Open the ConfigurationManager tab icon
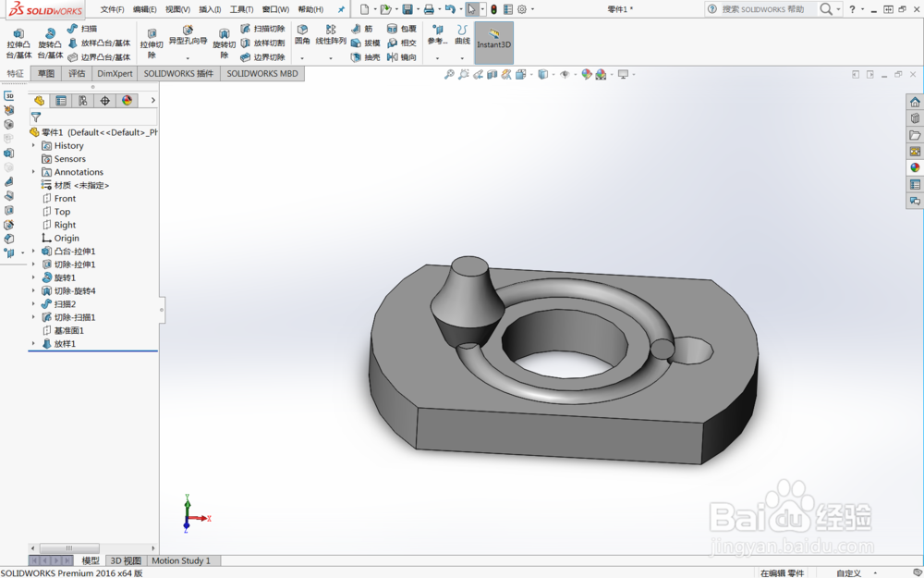This screenshot has width=924, height=578. click(83, 101)
